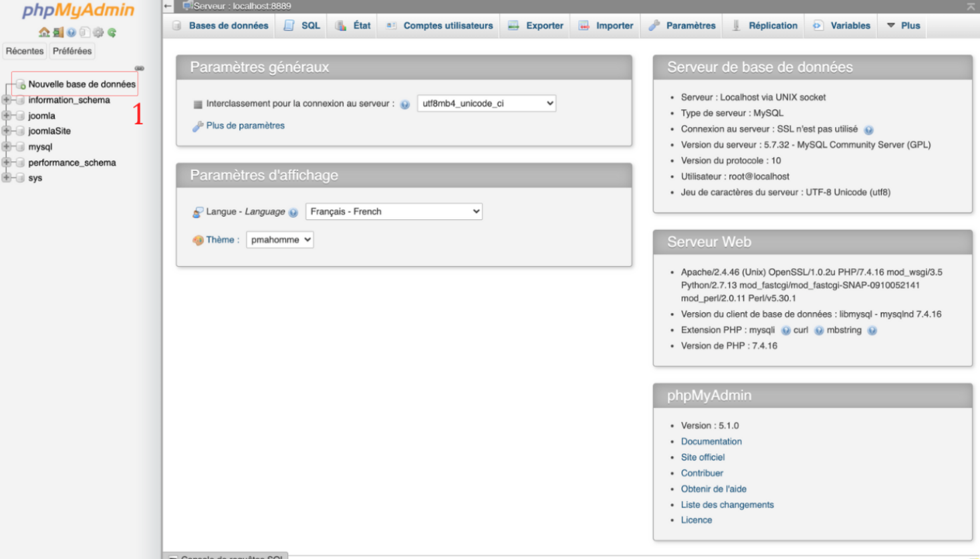Select the joomlaSite database name
The height and width of the screenshot is (559, 980).
pyautogui.click(x=49, y=131)
